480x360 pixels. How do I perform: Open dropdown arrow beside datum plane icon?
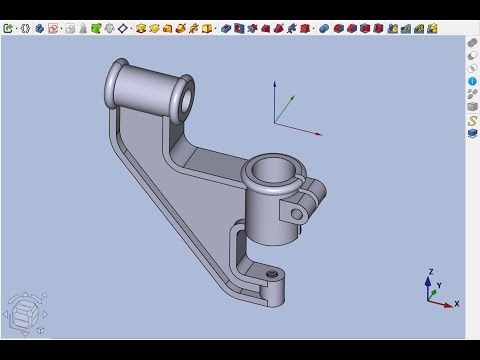point(131,29)
